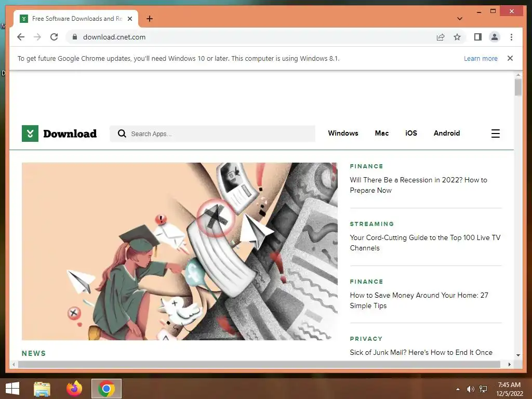Click the PRIVACY category label
The height and width of the screenshot is (399, 532).
coord(366,339)
